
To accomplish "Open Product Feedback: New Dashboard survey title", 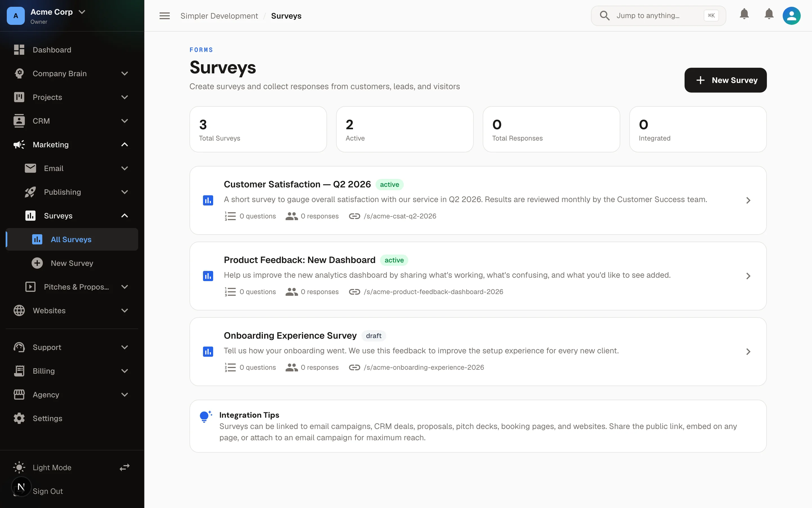I will tap(299, 260).
